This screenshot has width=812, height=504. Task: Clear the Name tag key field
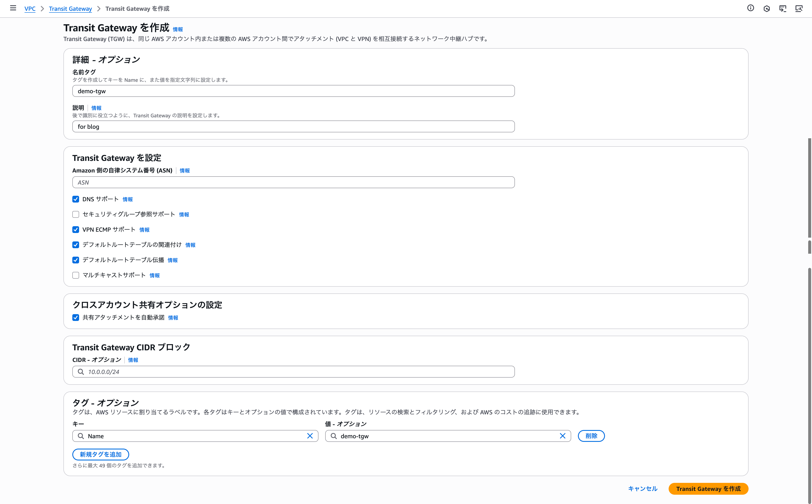(x=310, y=436)
